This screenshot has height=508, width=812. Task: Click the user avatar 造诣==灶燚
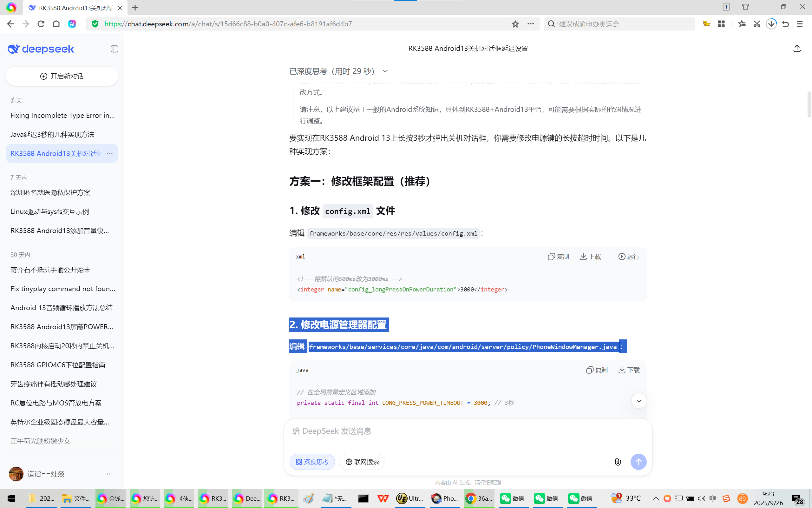(x=16, y=474)
